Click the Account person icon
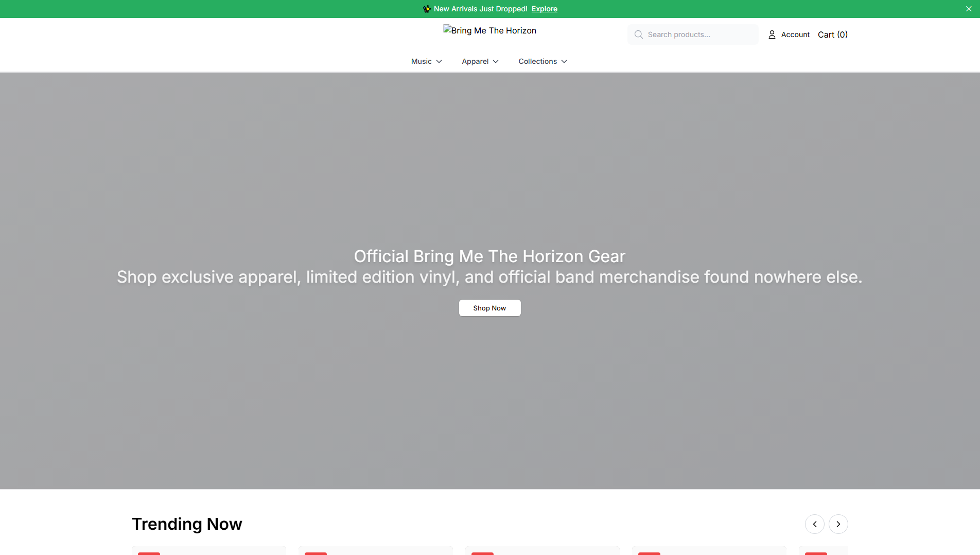 point(772,34)
